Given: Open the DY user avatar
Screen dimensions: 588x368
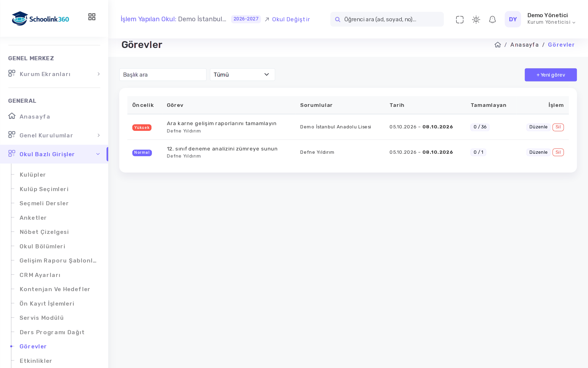Looking at the screenshot, I should [513, 19].
